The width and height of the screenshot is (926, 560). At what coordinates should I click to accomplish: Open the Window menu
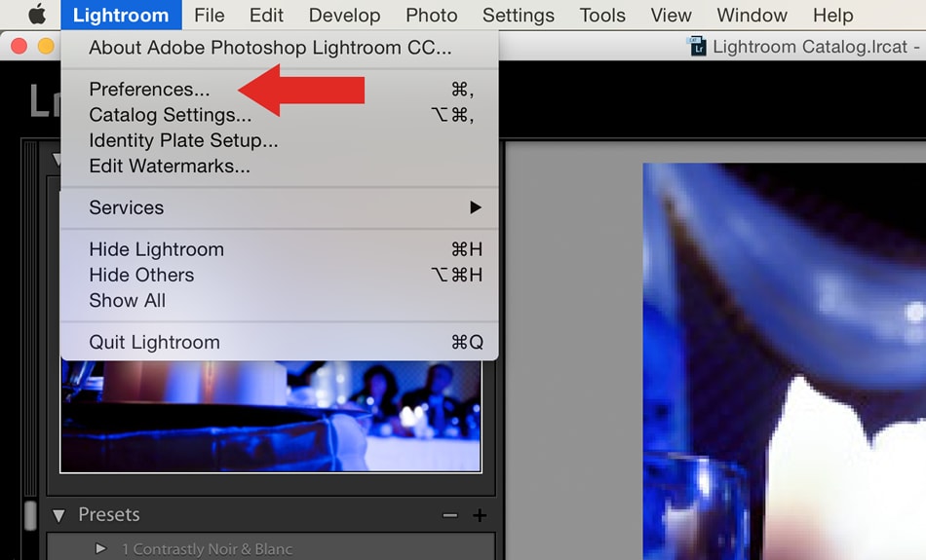[752, 15]
